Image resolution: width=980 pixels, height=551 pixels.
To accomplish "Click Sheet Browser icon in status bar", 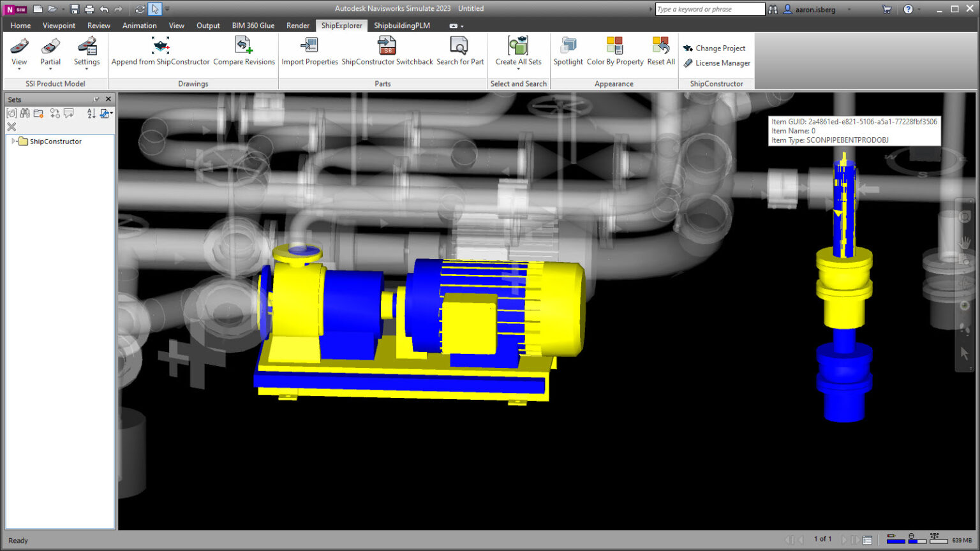I will pyautogui.click(x=867, y=540).
